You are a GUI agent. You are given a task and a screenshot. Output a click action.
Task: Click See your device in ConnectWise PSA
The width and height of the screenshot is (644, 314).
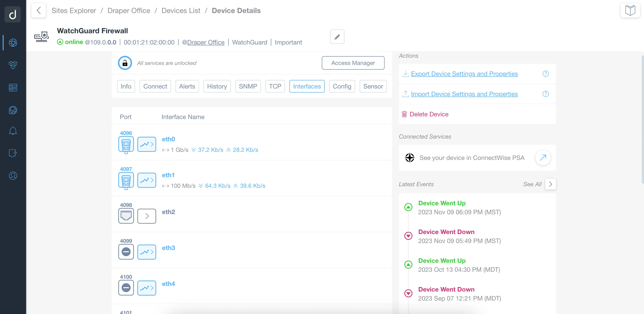(x=472, y=158)
